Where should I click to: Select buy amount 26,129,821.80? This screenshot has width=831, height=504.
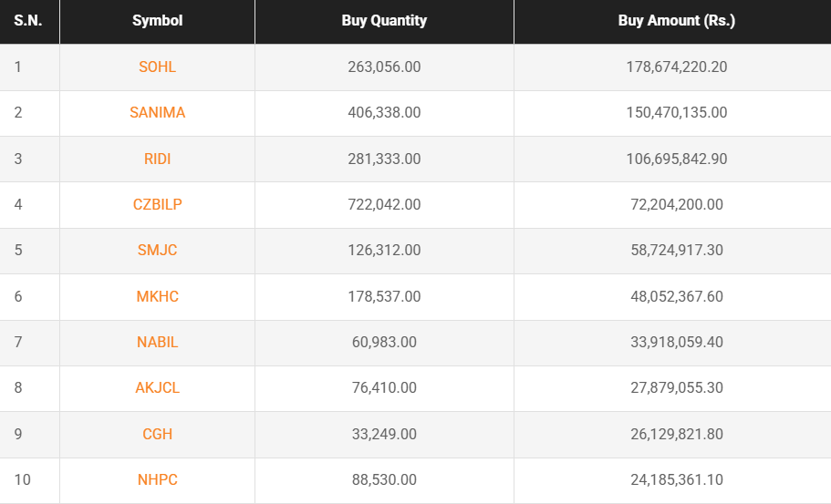pyautogui.click(x=676, y=434)
